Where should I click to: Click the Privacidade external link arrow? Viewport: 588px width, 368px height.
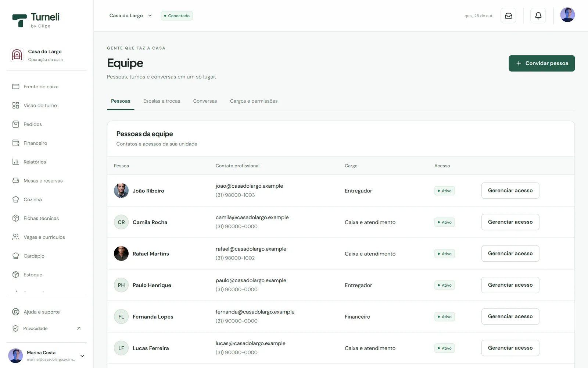[79, 328]
